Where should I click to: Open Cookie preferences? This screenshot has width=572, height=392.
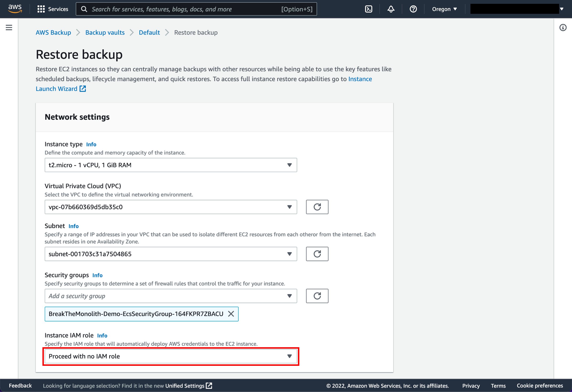(x=540, y=385)
